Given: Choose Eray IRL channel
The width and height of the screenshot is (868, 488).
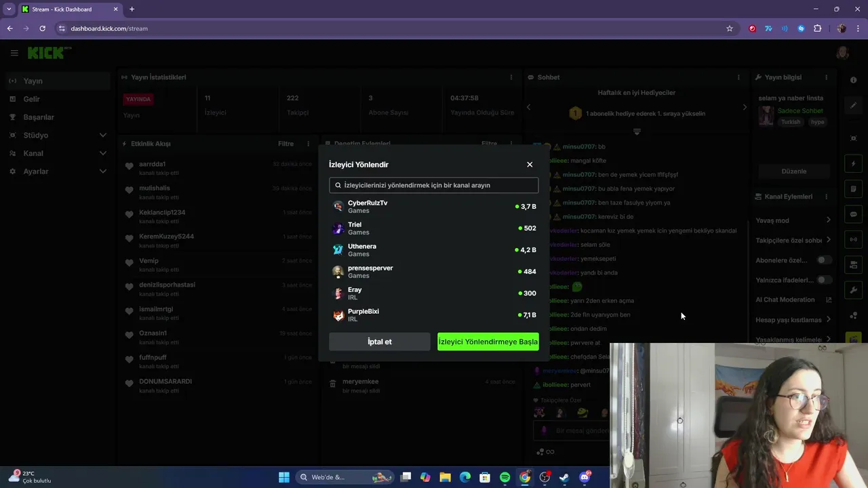Looking at the screenshot, I should tap(434, 293).
